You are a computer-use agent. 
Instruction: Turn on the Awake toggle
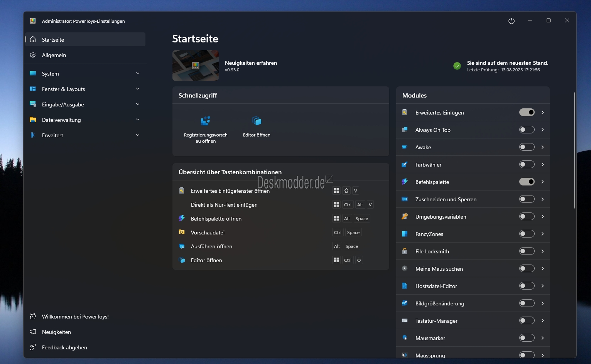[x=527, y=147]
